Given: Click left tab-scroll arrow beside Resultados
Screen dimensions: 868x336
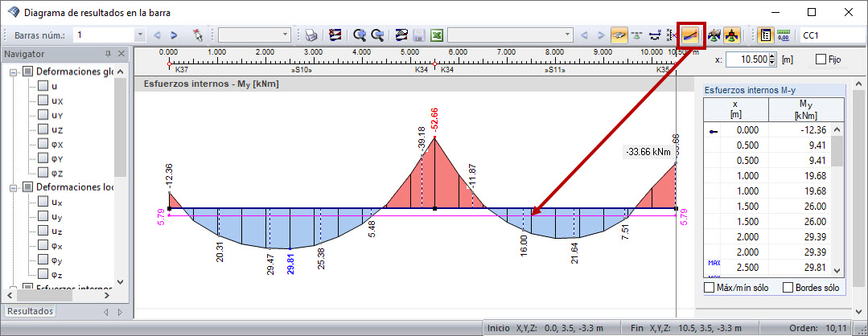Looking at the screenshot, I should coord(107,312).
